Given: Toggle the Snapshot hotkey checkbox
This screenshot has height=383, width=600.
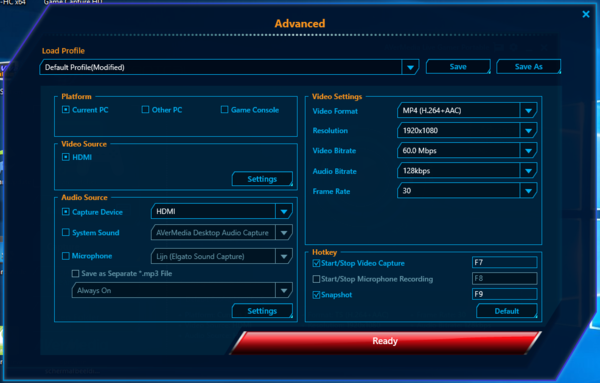Looking at the screenshot, I should click(x=316, y=295).
